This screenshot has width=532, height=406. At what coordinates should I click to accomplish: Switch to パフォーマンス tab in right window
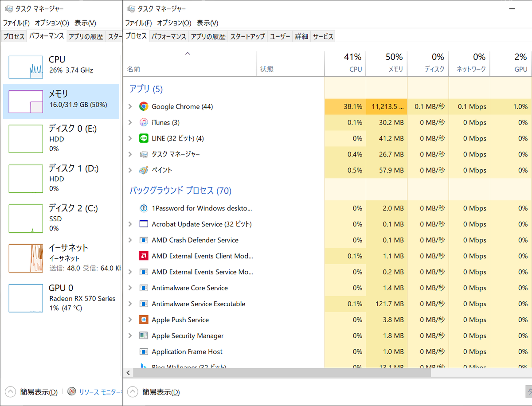pyautogui.click(x=169, y=37)
